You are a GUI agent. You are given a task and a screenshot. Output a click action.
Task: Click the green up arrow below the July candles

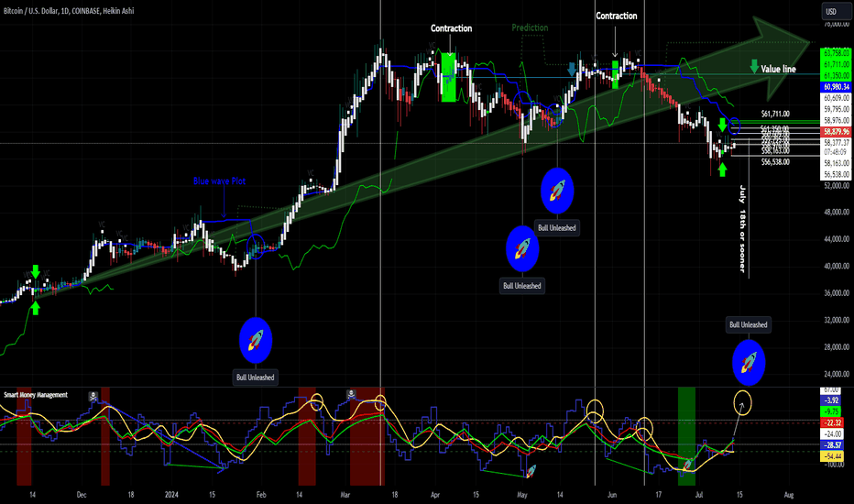point(723,170)
